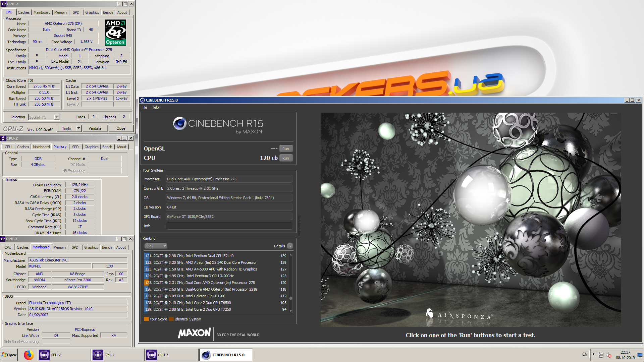644x362 pixels.
Task: Open SPD tab in CPU-Z Memory window
Action: point(75,147)
